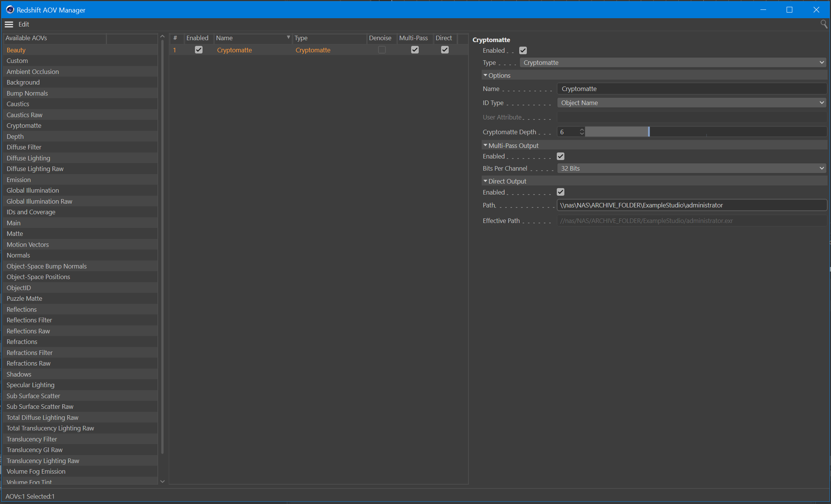The image size is (831, 504).
Task: Select Cryptomatte name cell in AOV table
Action: [x=234, y=50]
